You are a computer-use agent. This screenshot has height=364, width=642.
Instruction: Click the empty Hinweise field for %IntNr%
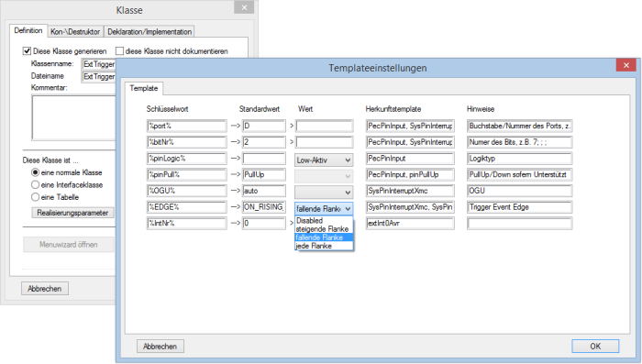520,223
